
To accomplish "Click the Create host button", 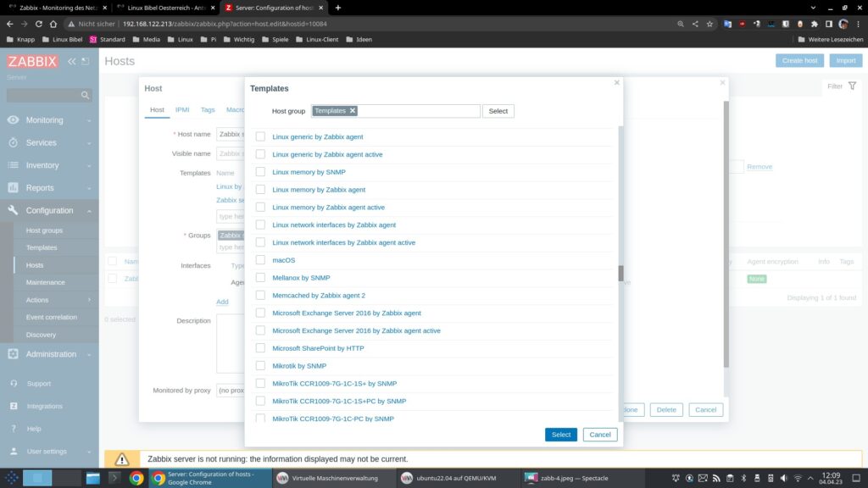I will click(799, 60).
